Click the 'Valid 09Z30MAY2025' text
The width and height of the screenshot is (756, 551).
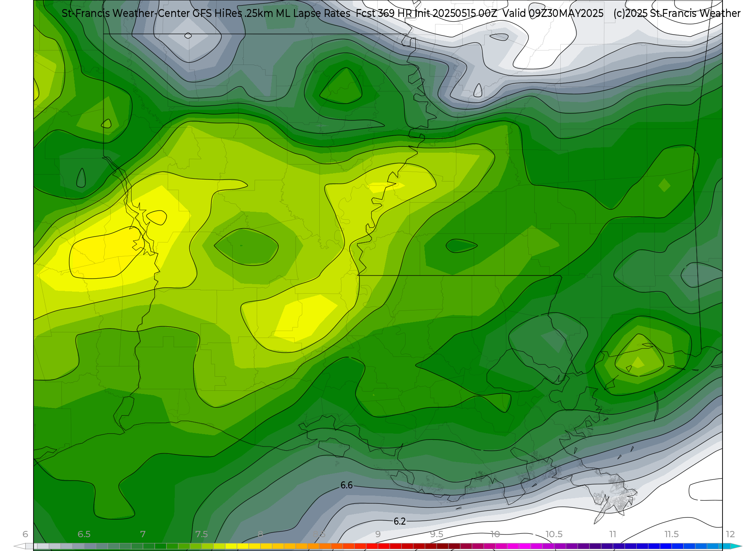(x=553, y=13)
